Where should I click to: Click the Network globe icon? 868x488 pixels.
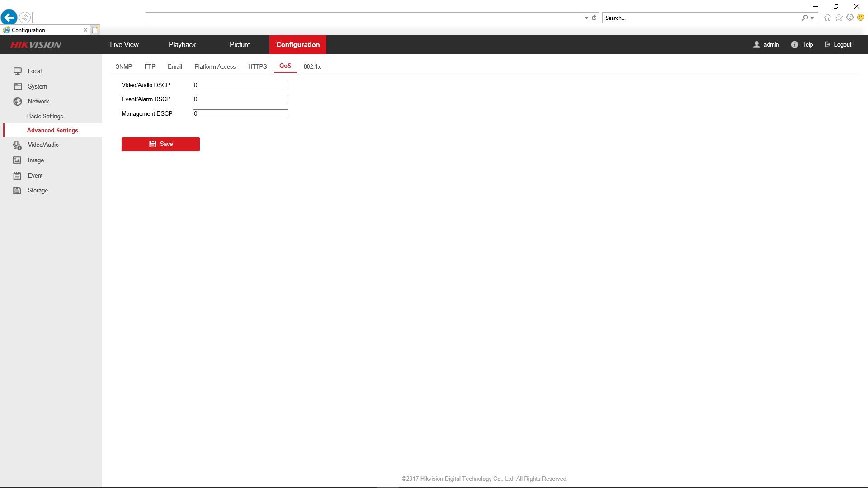18,101
